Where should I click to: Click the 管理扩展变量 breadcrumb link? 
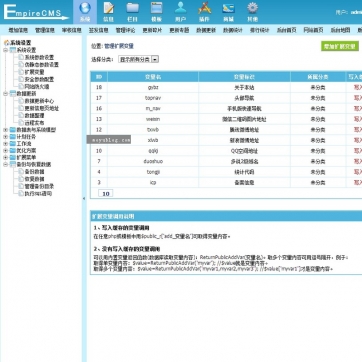(x=119, y=46)
